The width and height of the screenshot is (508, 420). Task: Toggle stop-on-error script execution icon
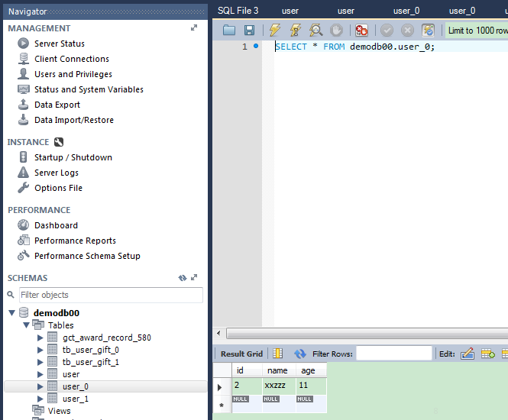point(361,30)
